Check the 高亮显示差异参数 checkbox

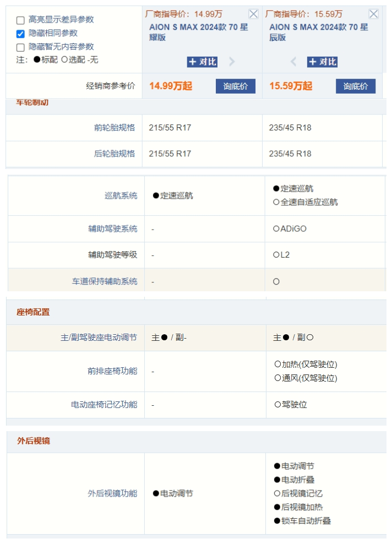pos(20,20)
